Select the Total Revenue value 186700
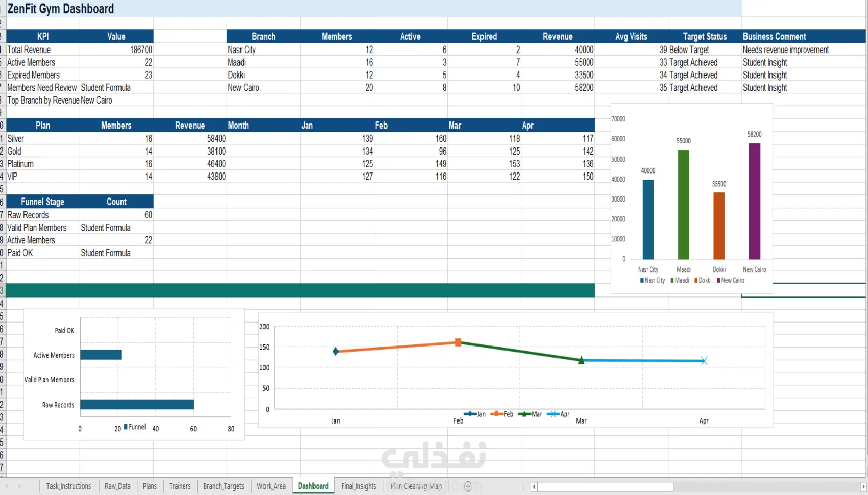The image size is (868, 495). tap(116, 49)
